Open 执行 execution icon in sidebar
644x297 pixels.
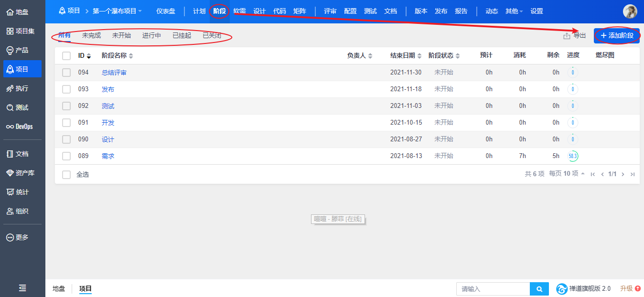[x=10, y=89]
